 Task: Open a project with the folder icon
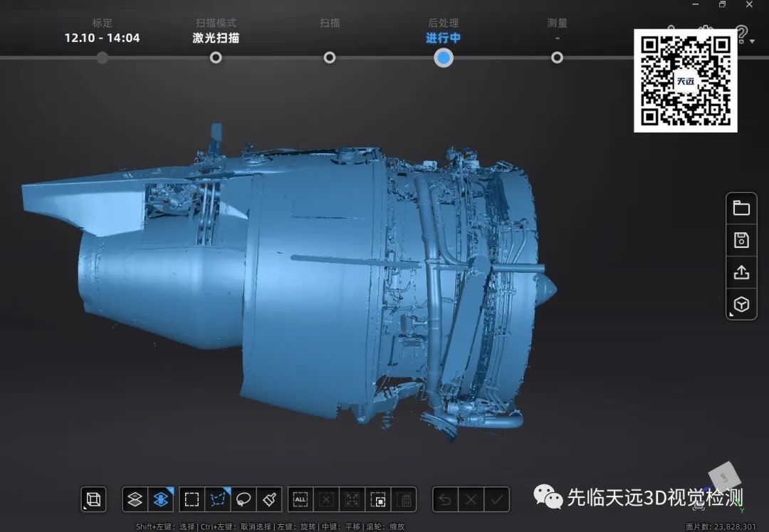741,207
